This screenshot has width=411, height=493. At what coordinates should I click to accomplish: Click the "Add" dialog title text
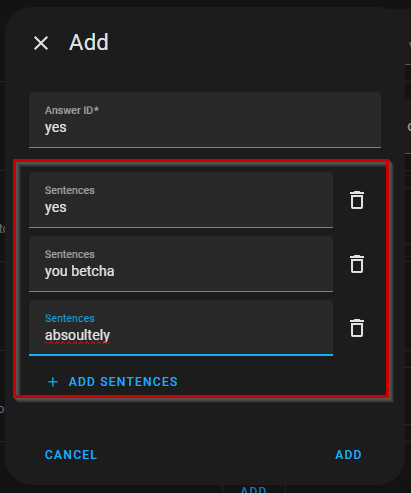[x=89, y=42]
